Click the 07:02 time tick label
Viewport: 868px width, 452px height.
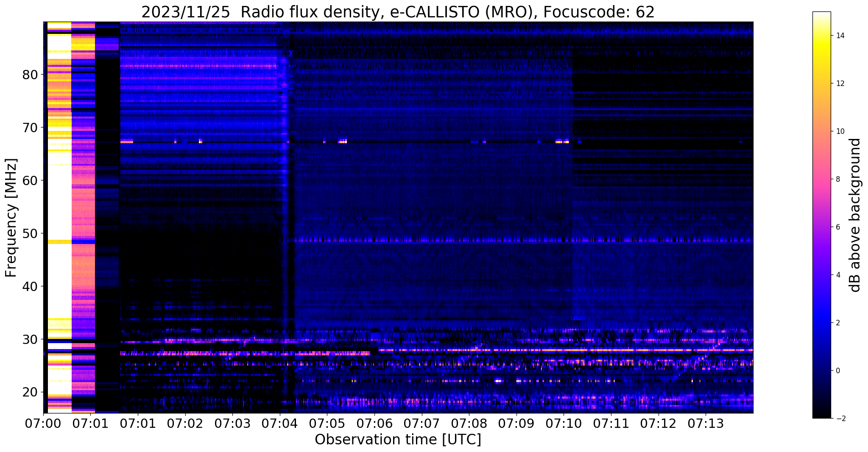[x=185, y=423]
